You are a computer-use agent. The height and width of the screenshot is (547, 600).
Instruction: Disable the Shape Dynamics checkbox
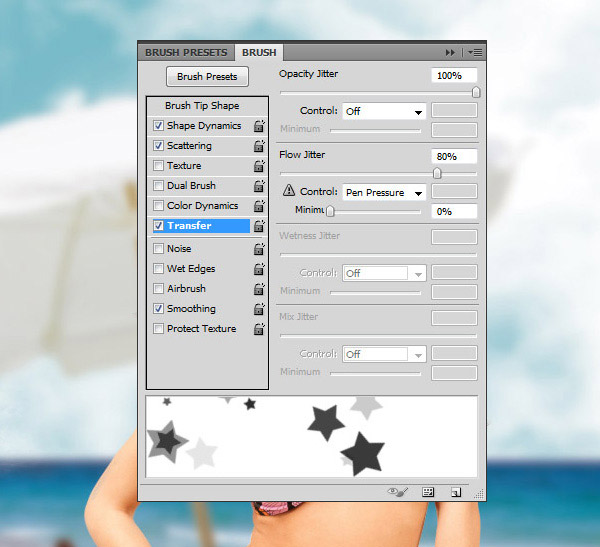158,126
